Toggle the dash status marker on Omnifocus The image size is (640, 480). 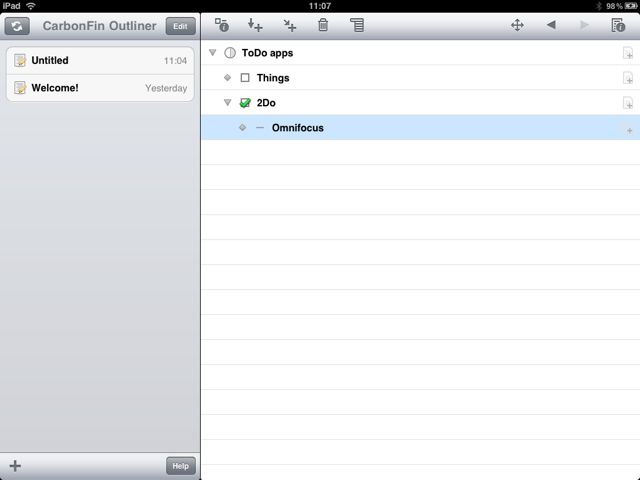tap(260, 128)
